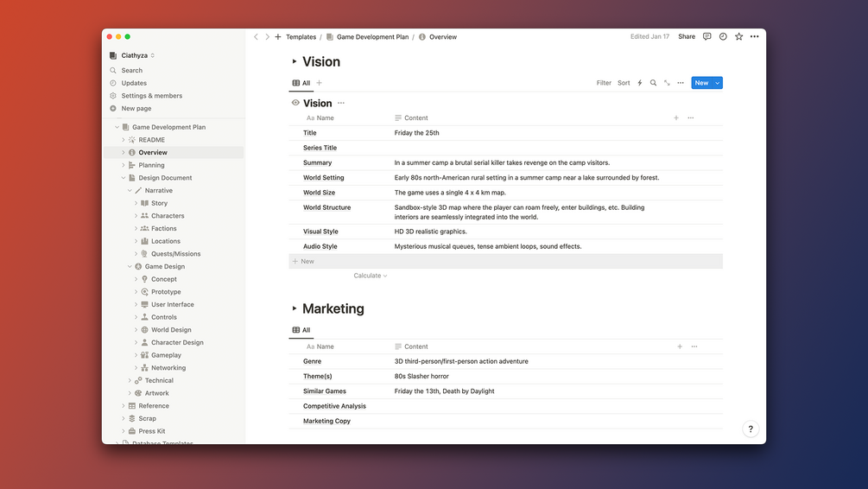Expand the README page chevron
Screen dimensions: 868x489
[123, 140]
